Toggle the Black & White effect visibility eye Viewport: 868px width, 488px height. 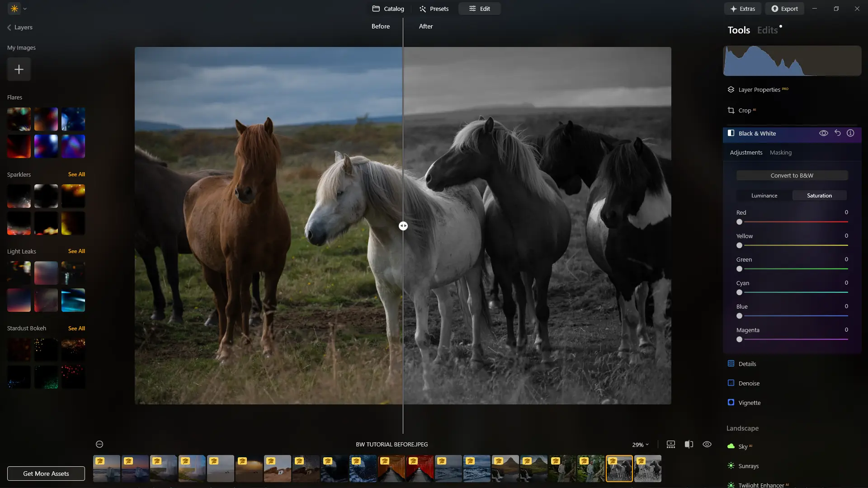pos(824,133)
